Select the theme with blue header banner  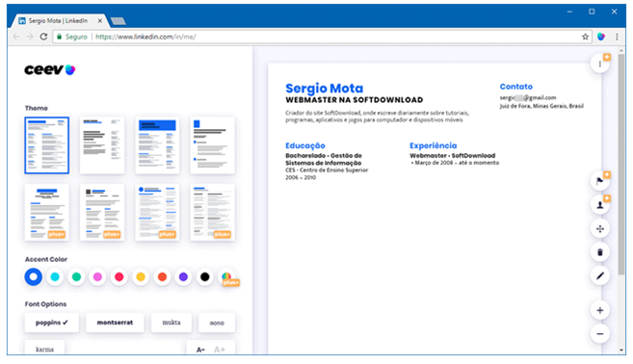coord(157,145)
